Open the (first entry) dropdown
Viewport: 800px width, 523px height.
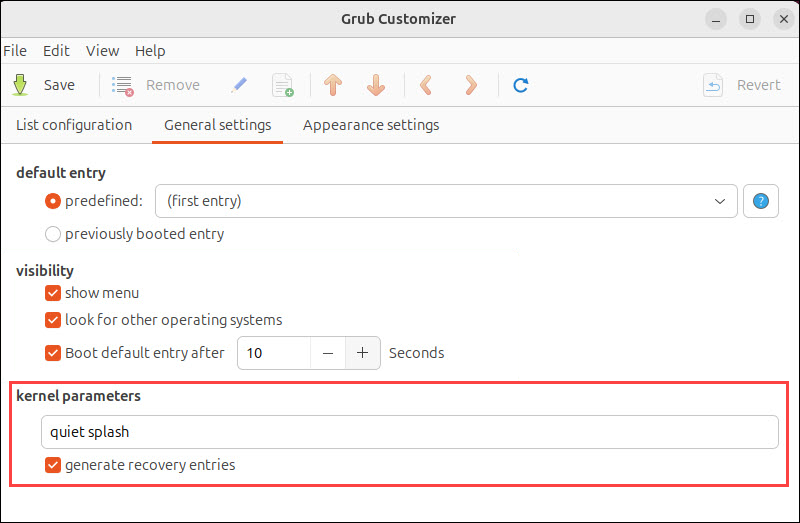coord(446,201)
